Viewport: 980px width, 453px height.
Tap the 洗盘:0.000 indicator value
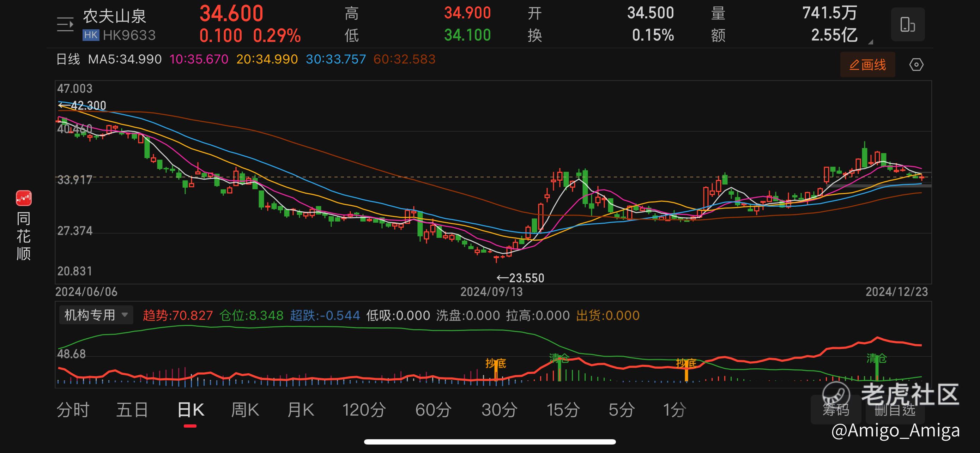[468, 315]
